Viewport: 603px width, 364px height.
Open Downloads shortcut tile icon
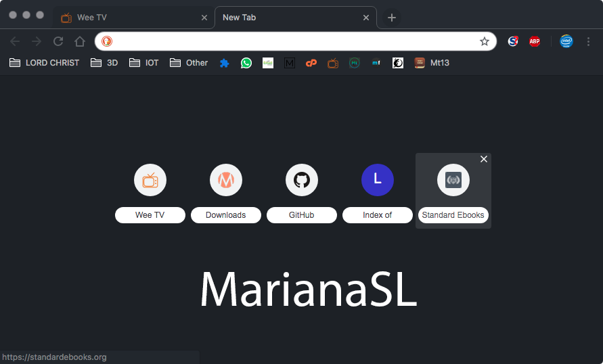(x=226, y=180)
